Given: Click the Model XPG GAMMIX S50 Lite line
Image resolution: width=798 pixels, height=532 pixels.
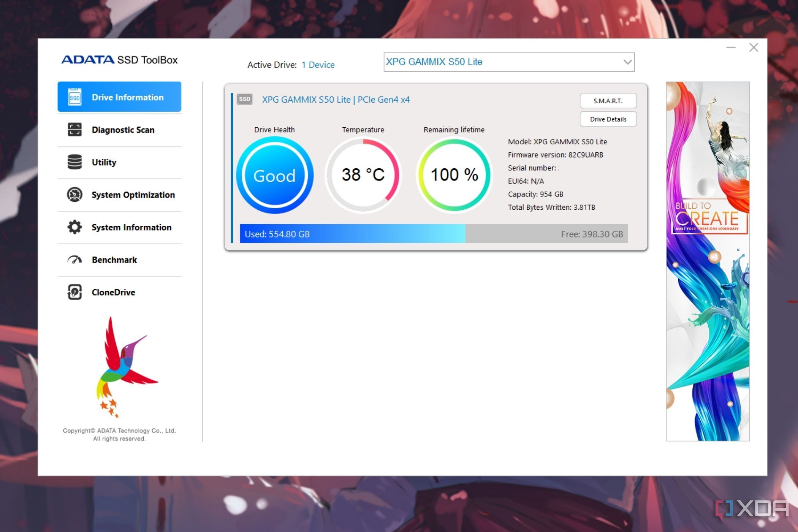Looking at the screenshot, I should tap(557, 142).
